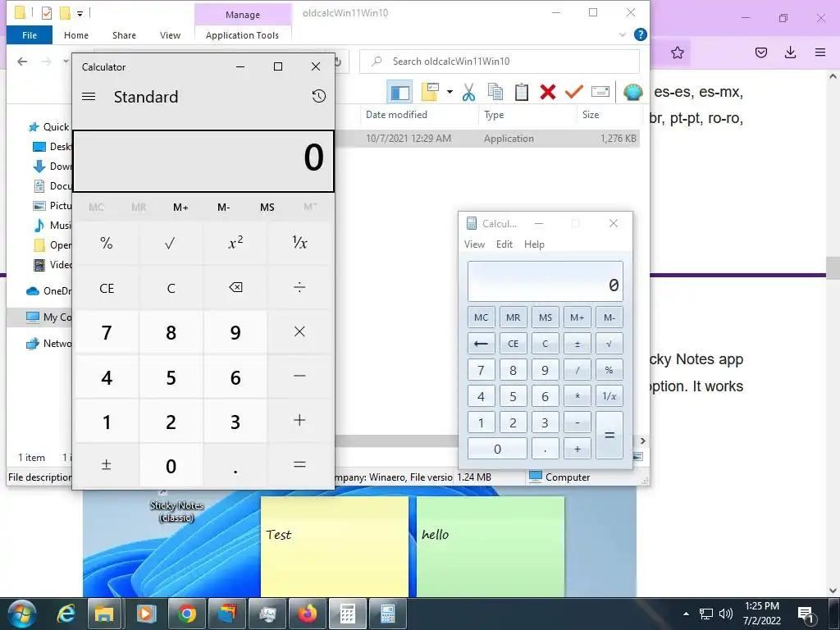This screenshot has width=840, height=630.
Task: Click the plus-minus key in modern Calculator
Action: (x=107, y=465)
